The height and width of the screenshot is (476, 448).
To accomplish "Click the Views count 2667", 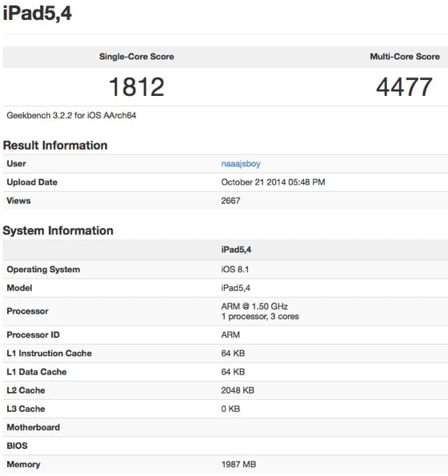I will tap(230, 201).
